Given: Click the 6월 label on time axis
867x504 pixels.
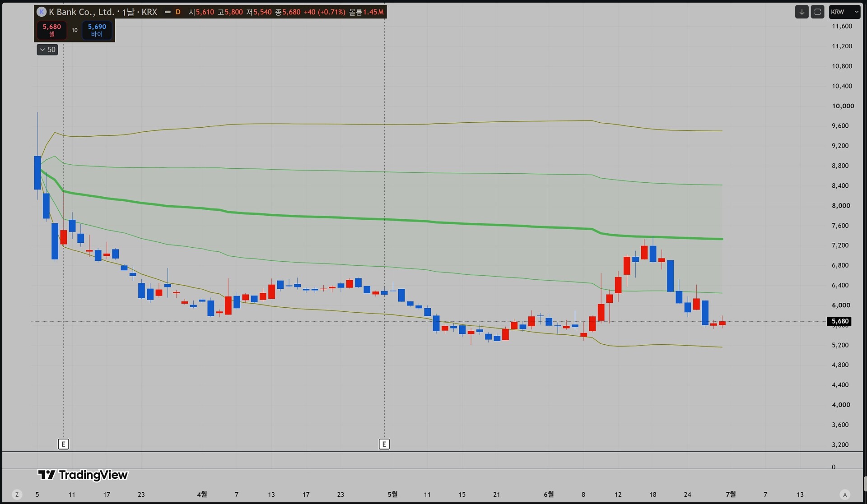Looking at the screenshot, I should tap(549, 495).
